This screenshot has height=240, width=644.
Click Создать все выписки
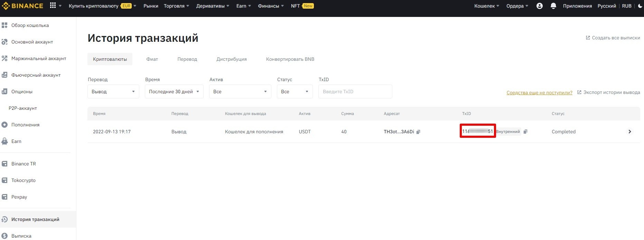tap(615, 38)
